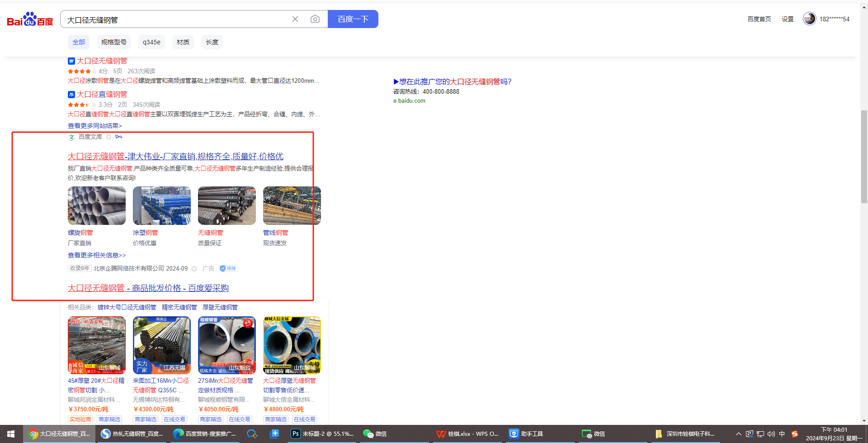Click the user avatar picture
This screenshot has width=868, height=443.
coord(809,19)
